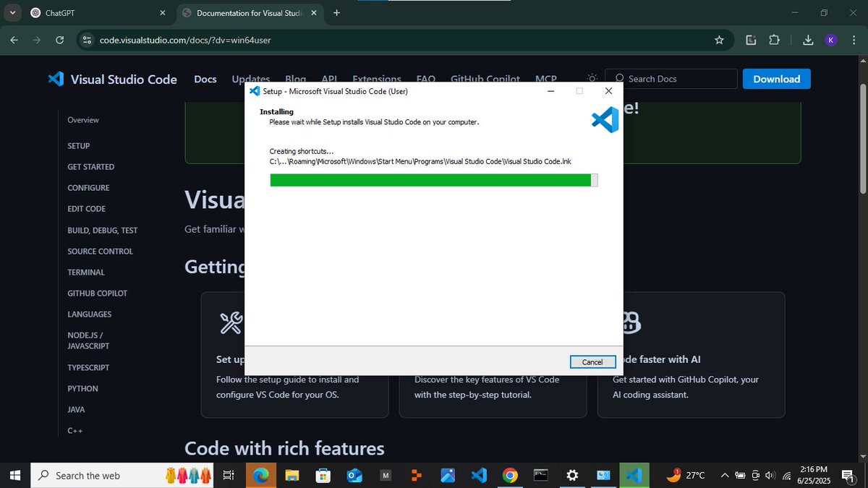Cancel the VS Code installation
Image resolution: width=868 pixels, height=488 pixels.
592,361
